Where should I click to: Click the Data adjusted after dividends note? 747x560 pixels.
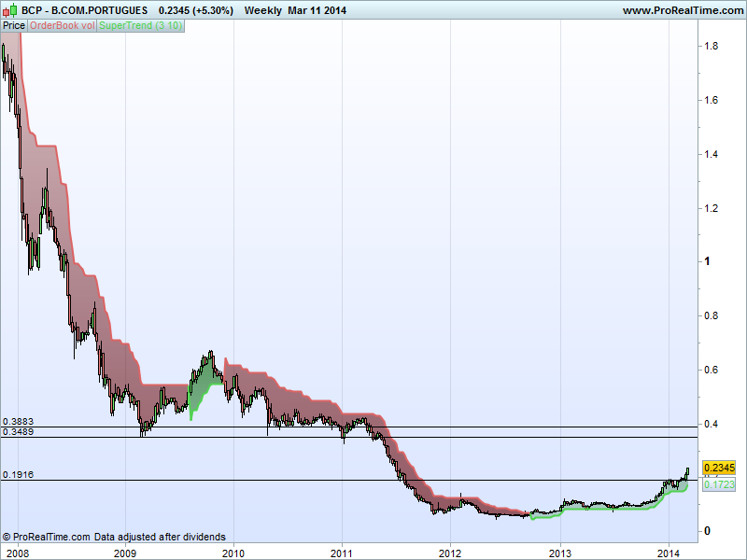pyautogui.click(x=160, y=538)
